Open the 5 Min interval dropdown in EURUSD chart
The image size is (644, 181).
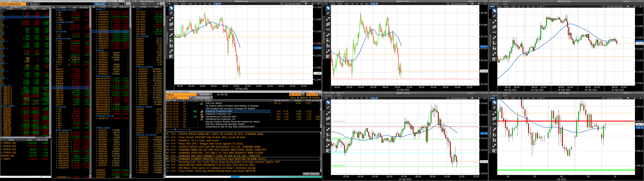click(x=217, y=4)
